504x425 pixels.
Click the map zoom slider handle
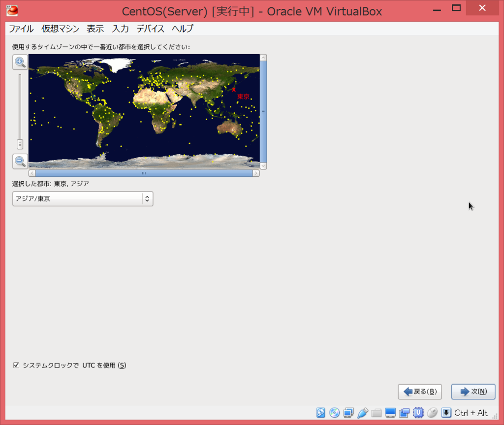click(x=20, y=144)
